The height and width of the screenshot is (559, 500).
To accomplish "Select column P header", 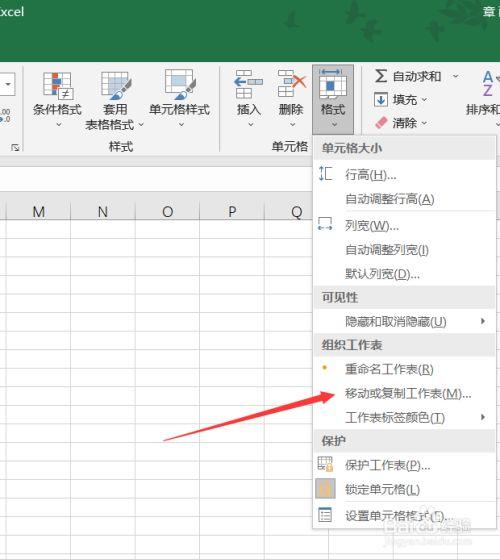I will (x=232, y=211).
